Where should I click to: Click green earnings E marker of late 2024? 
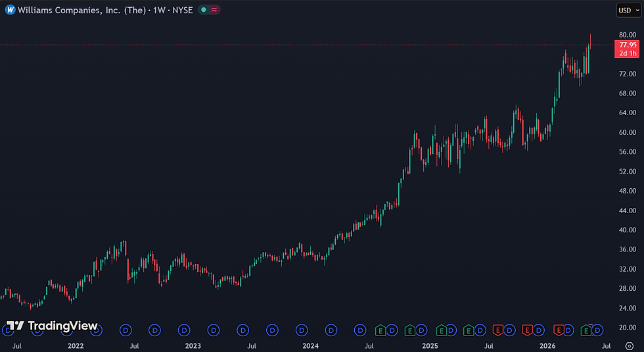coord(410,330)
